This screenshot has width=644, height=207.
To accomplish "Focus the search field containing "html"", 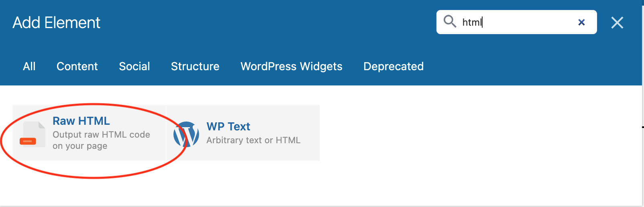I will point(518,22).
